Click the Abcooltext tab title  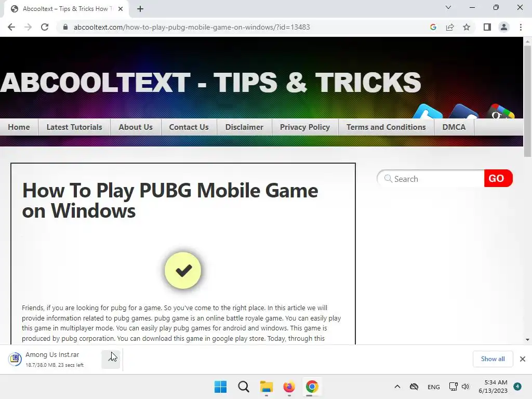click(x=67, y=9)
